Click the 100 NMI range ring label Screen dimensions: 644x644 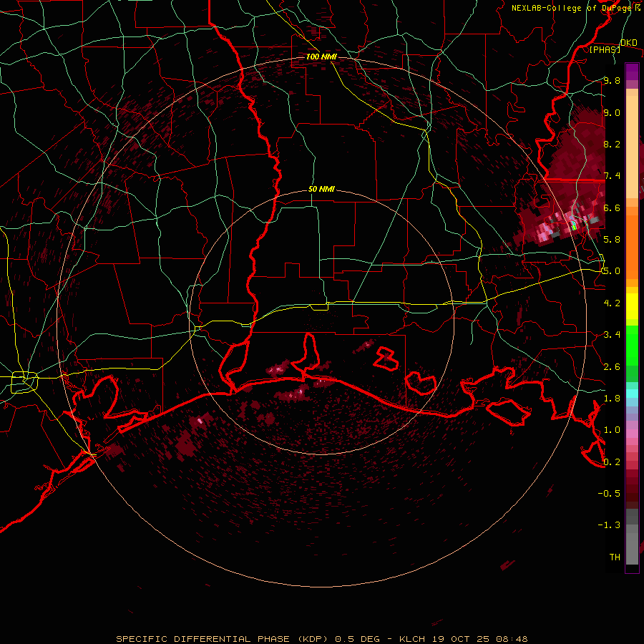click(x=321, y=57)
